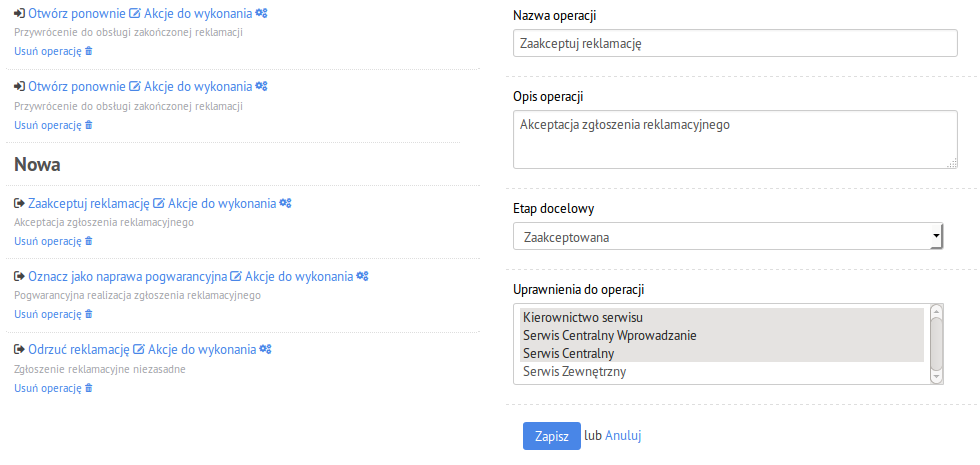Select Serwis Zewnętrzny in permissions list
The width and height of the screenshot is (980, 465).
point(722,372)
